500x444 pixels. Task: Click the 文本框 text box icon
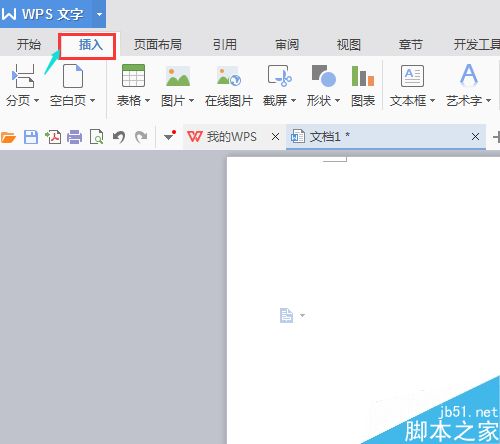click(x=412, y=76)
